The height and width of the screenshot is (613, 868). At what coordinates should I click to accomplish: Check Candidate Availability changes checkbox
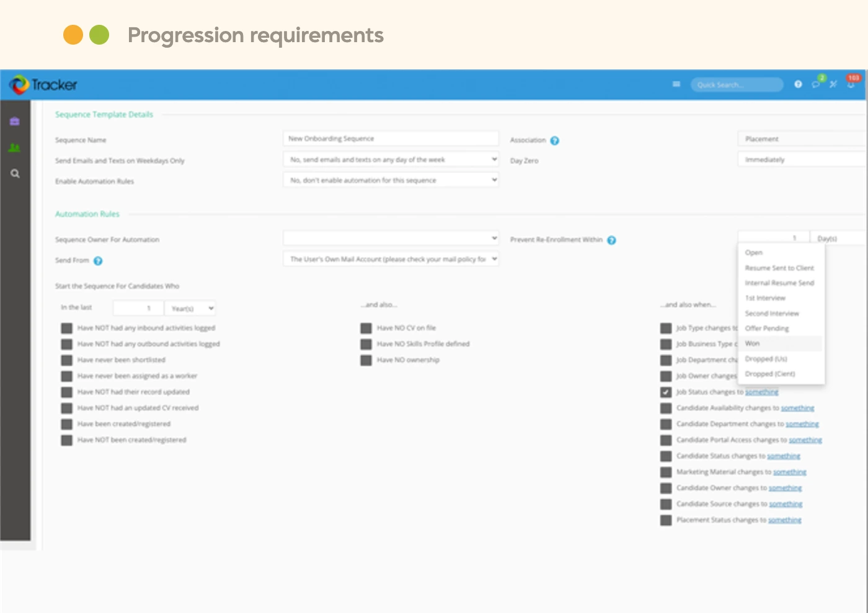click(666, 408)
